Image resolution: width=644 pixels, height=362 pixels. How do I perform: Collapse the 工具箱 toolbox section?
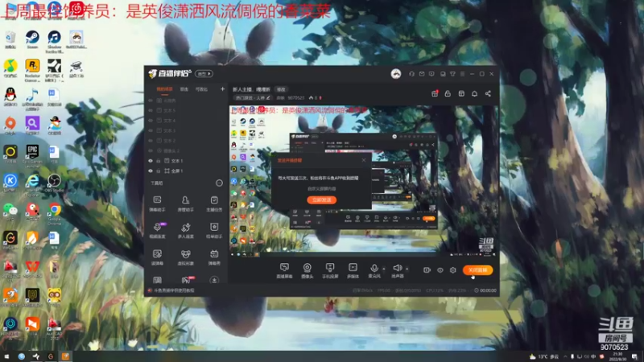coord(219,183)
